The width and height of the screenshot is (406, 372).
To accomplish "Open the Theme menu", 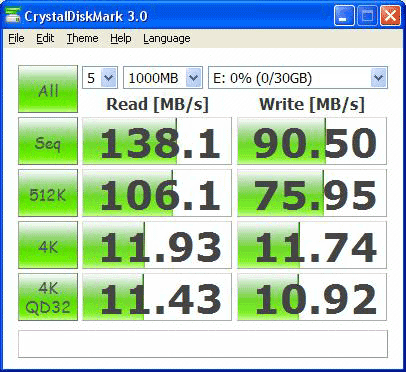I will 82,38.
